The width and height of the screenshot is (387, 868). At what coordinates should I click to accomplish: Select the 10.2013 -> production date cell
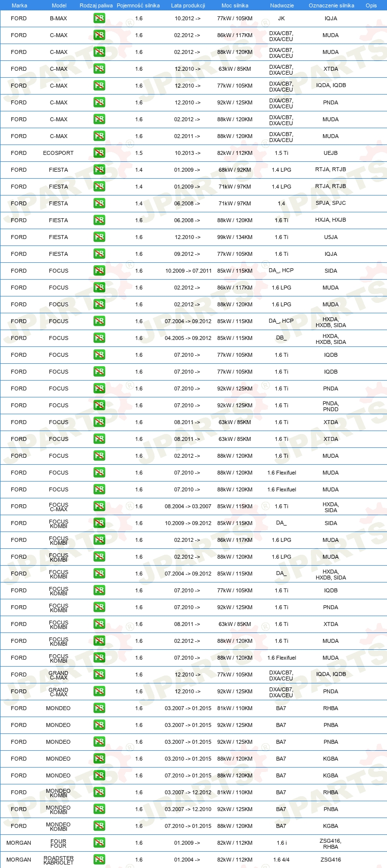pos(188,153)
